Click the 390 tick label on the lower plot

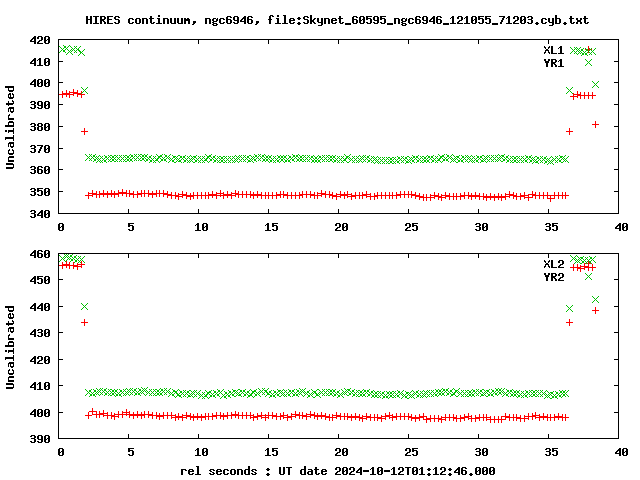40,439
